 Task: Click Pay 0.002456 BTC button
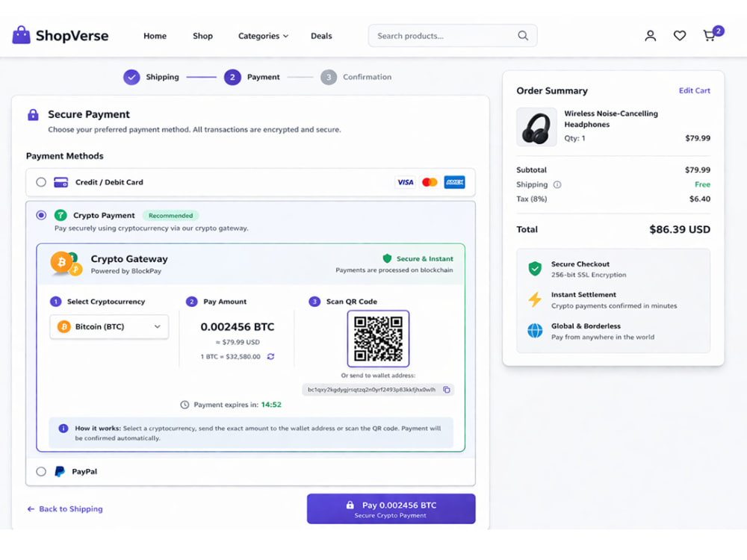click(x=391, y=508)
